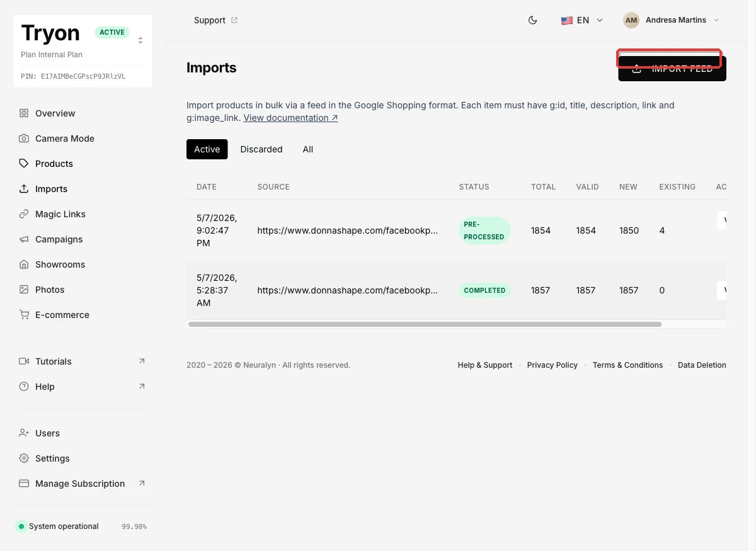Click the EXISTING column header

[x=677, y=187]
